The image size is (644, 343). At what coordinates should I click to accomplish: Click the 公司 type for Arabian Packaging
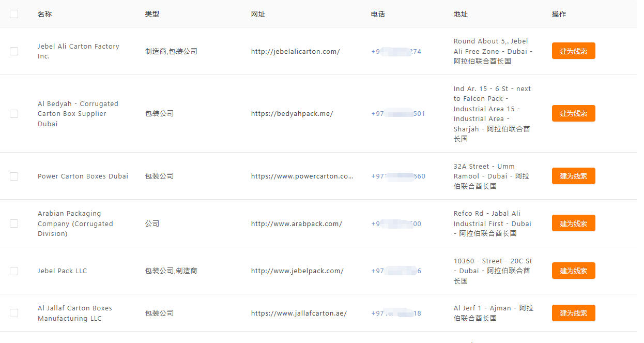(x=152, y=223)
